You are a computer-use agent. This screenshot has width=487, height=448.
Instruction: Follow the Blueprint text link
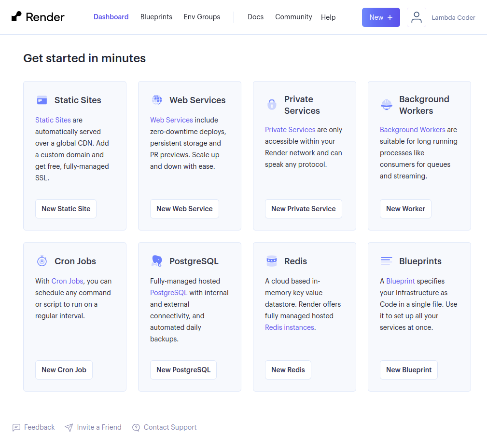point(400,281)
